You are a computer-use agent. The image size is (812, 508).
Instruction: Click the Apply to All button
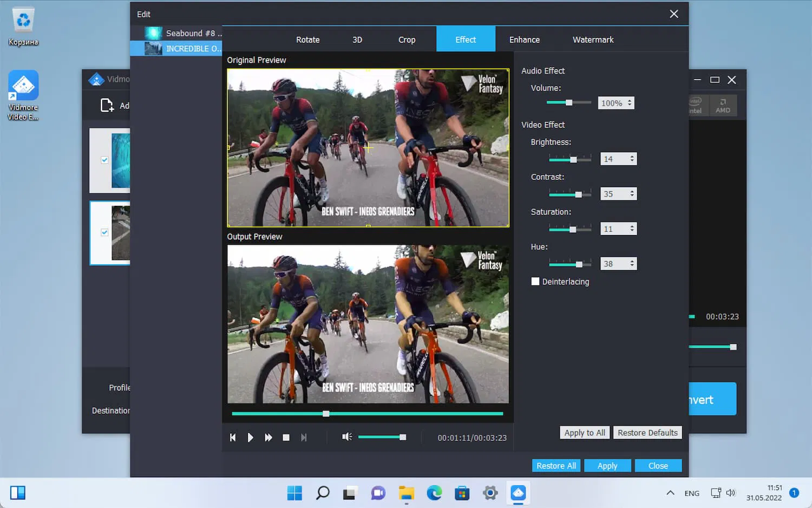pyautogui.click(x=584, y=433)
